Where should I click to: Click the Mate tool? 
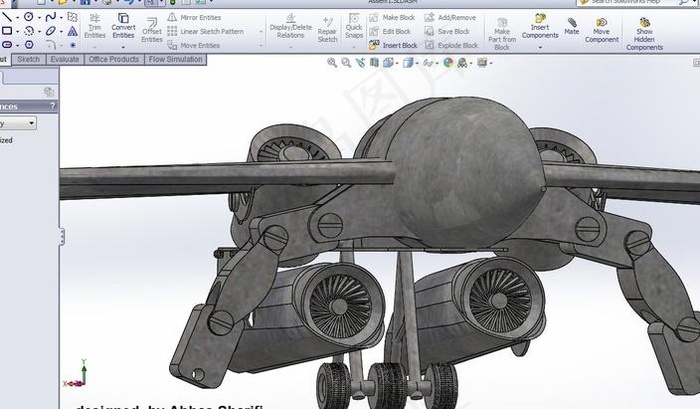point(571,26)
